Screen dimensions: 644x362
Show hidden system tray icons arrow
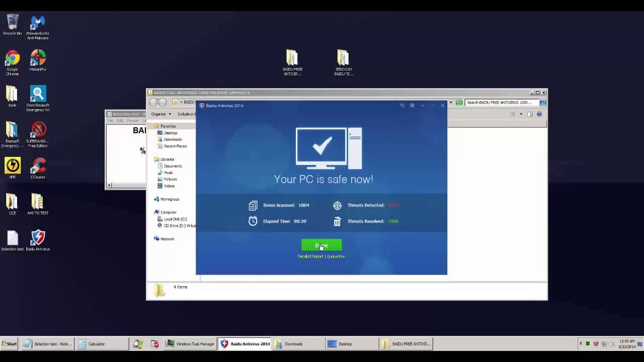(x=581, y=344)
